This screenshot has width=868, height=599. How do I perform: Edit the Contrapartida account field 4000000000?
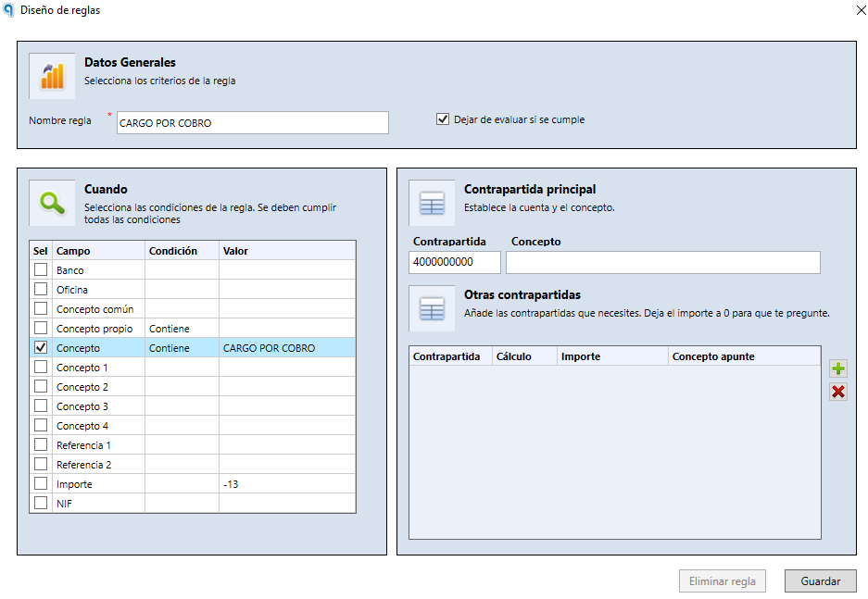(x=455, y=262)
